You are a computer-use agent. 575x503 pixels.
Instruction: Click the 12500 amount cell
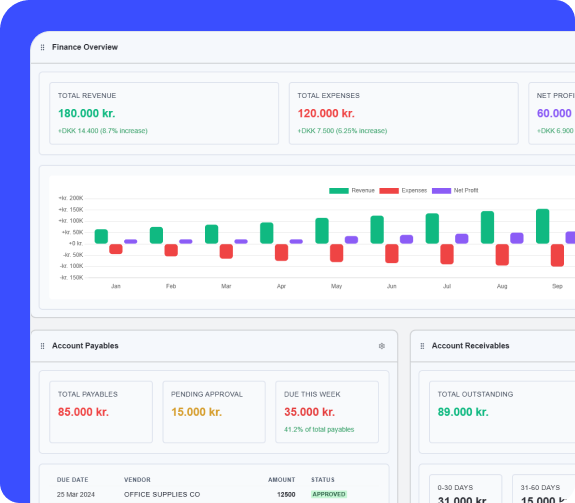point(286,495)
